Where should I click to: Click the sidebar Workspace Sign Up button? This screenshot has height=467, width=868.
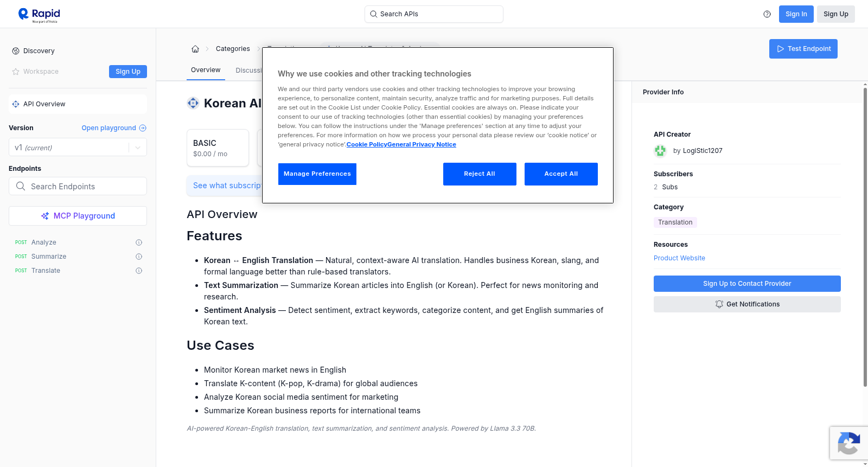click(x=128, y=72)
